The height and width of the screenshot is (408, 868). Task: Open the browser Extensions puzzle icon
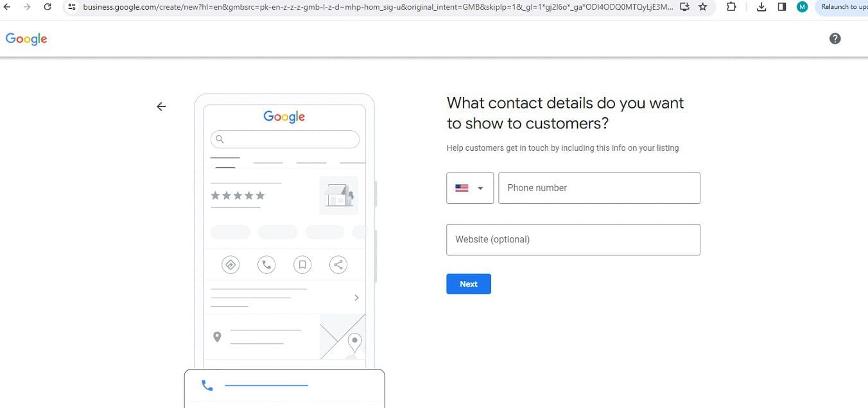[731, 7]
